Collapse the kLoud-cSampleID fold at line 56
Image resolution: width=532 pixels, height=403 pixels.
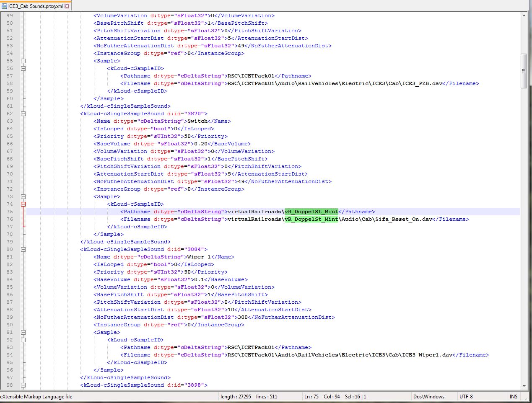point(23,68)
